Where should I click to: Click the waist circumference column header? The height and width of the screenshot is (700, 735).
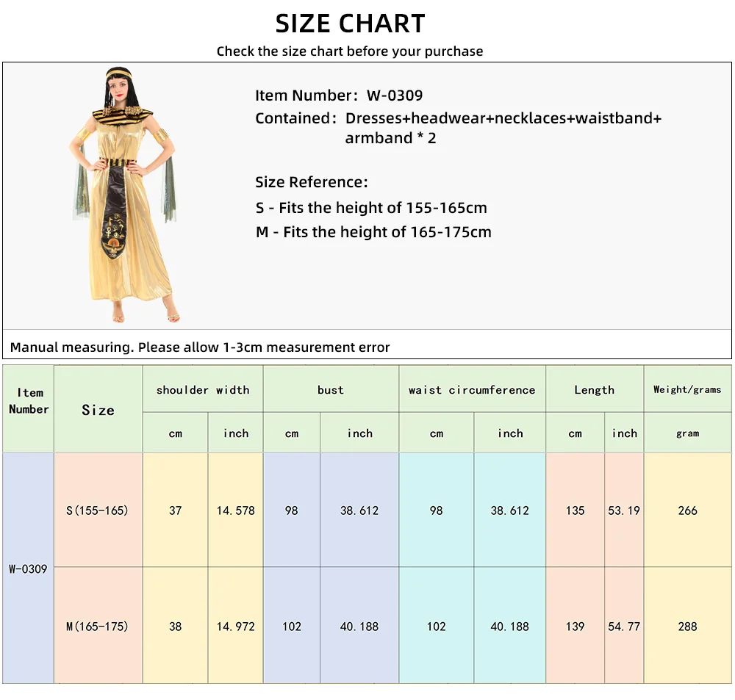472,389
